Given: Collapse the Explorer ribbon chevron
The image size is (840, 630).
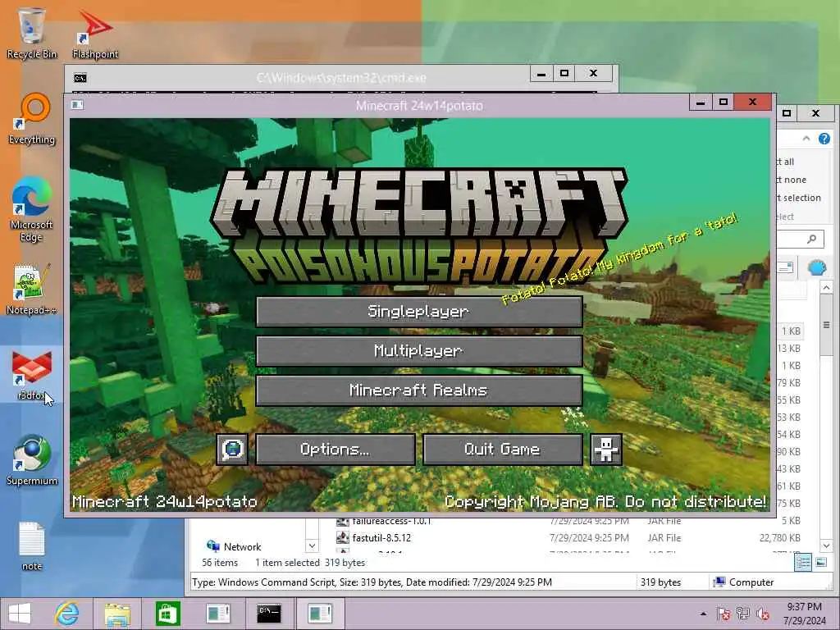Looking at the screenshot, I should [x=806, y=139].
